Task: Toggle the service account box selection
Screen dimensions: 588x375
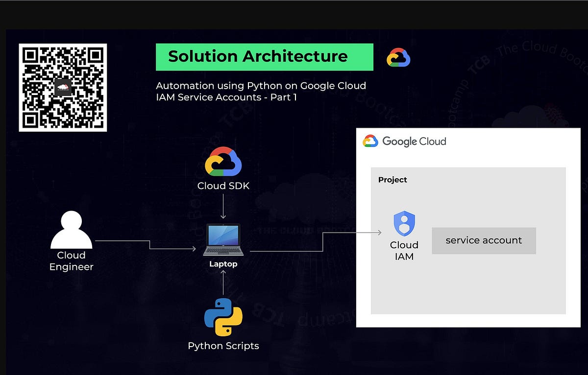Action: tap(484, 240)
